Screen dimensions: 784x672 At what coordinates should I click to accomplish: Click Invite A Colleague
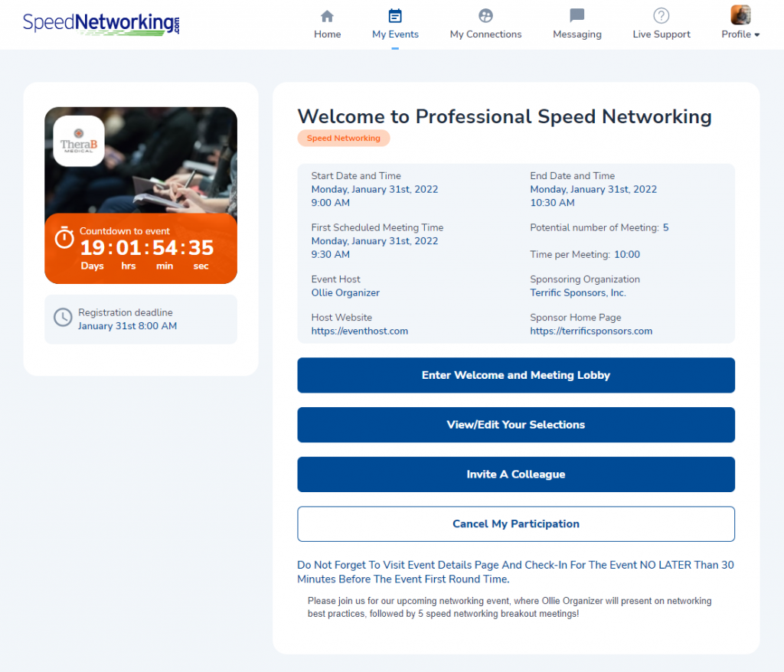pos(515,475)
